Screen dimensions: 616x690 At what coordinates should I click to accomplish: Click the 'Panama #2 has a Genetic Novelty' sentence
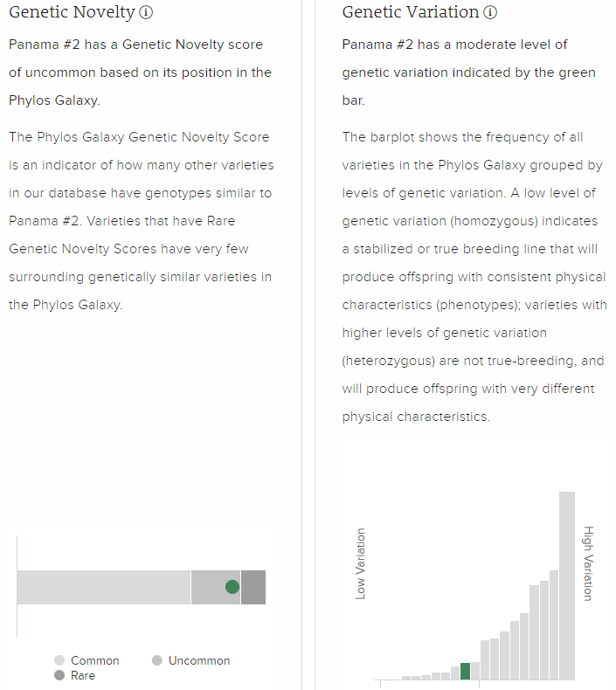coord(140,72)
